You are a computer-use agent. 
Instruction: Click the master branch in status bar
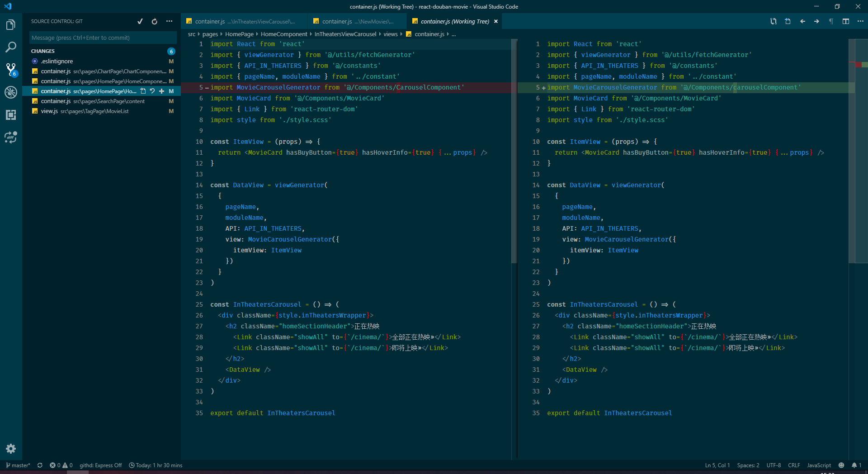pos(18,465)
